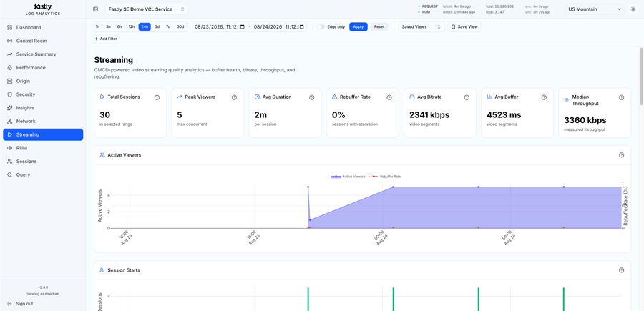Click the Median Throughput help icon
The image size is (644, 311).
(621, 97)
